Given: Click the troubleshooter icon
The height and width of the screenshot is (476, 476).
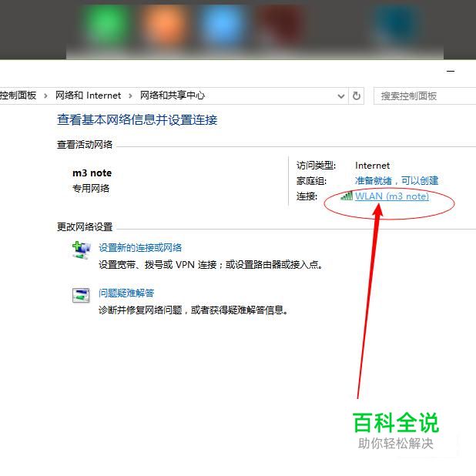Looking at the screenshot, I should [x=81, y=295].
